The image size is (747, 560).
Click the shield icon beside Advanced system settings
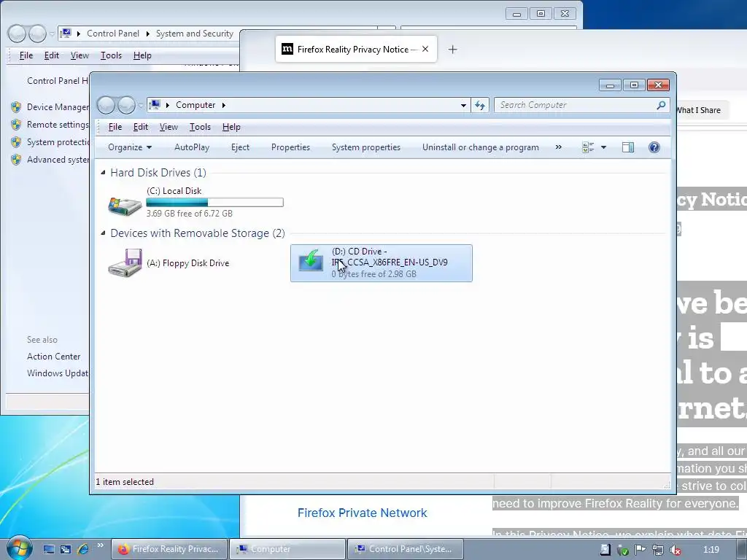tap(16, 160)
